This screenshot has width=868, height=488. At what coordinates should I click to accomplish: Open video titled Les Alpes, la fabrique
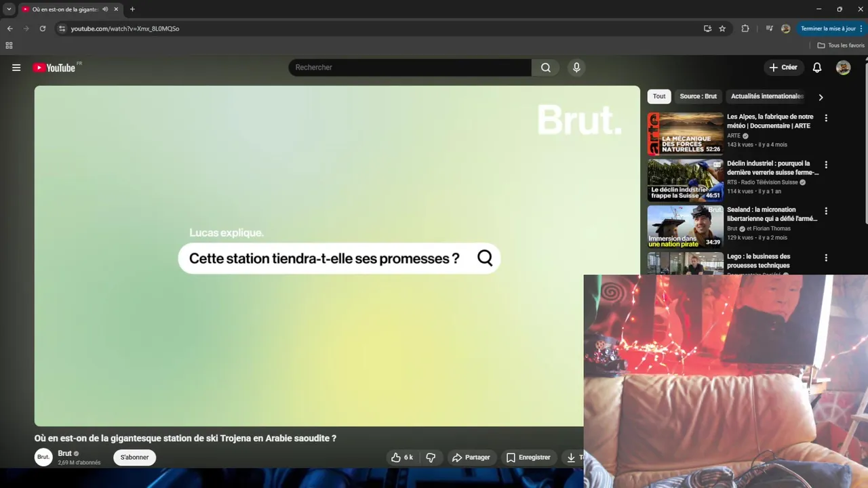click(770, 121)
